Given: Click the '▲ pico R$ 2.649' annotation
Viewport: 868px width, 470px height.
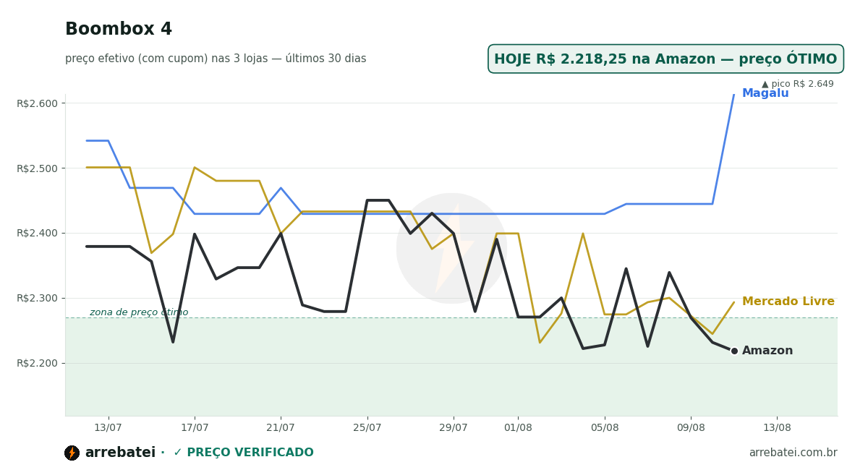Looking at the screenshot, I should tap(798, 84).
